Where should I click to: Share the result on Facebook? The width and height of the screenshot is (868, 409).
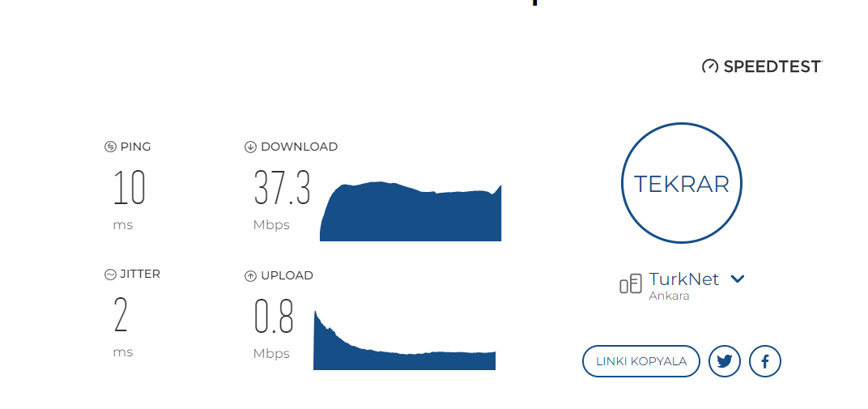coord(765,361)
